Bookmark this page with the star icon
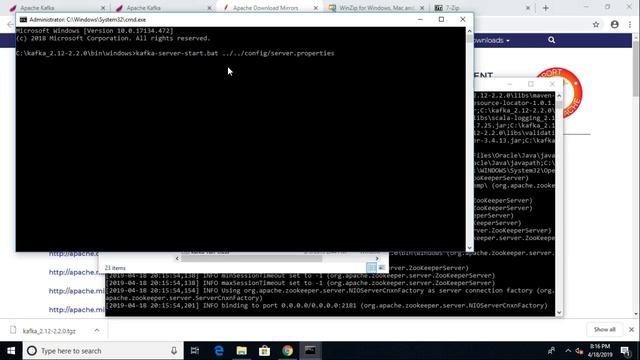This screenshot has height=360, width=640. 596,24
